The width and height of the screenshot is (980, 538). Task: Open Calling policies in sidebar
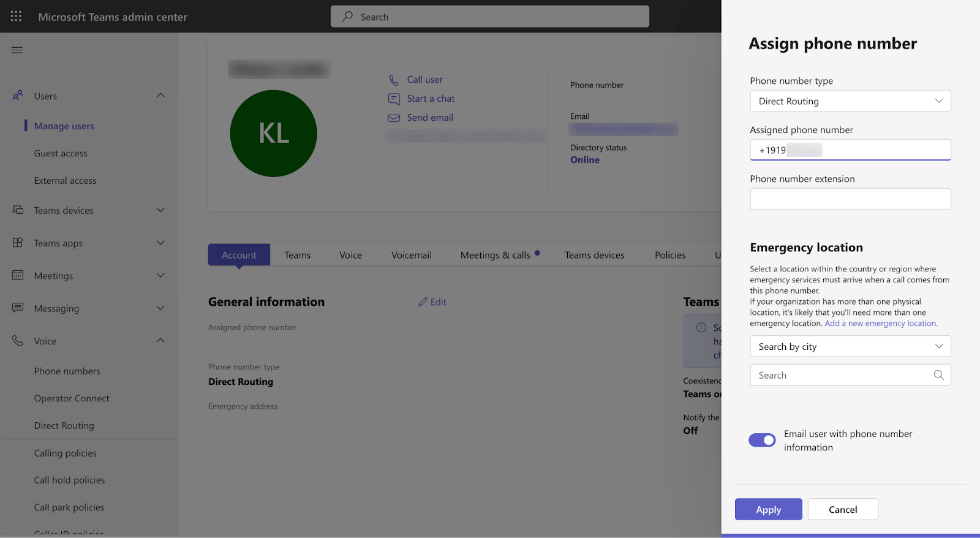pos(66,453)
